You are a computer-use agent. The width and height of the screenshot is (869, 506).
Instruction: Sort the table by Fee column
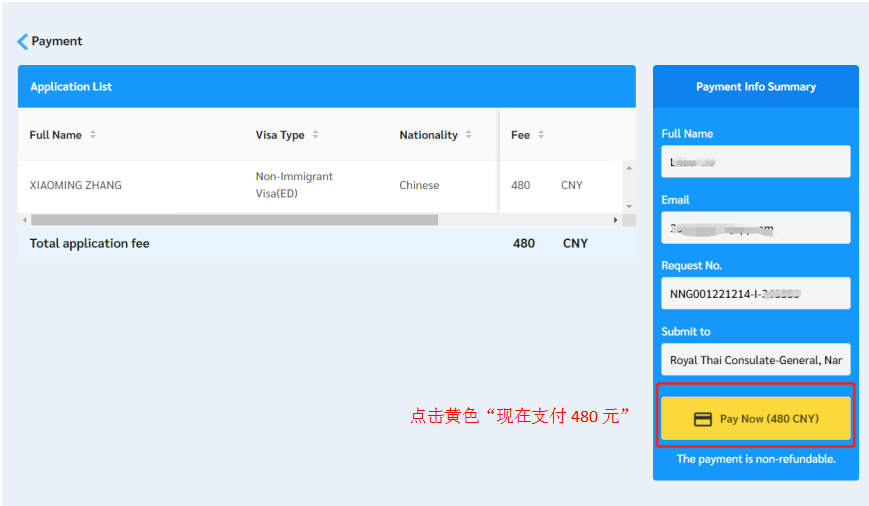click(x=541, y=135)
